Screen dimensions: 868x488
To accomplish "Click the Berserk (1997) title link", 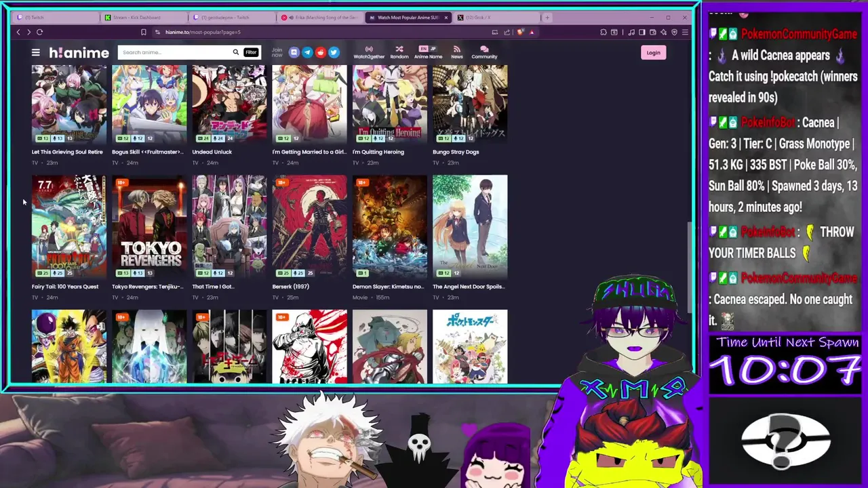I will (x=290, y=287).
